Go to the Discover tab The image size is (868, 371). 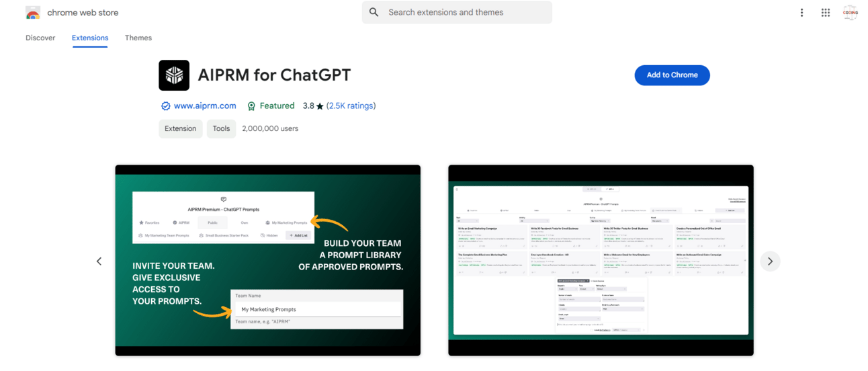tap(40, 38)
